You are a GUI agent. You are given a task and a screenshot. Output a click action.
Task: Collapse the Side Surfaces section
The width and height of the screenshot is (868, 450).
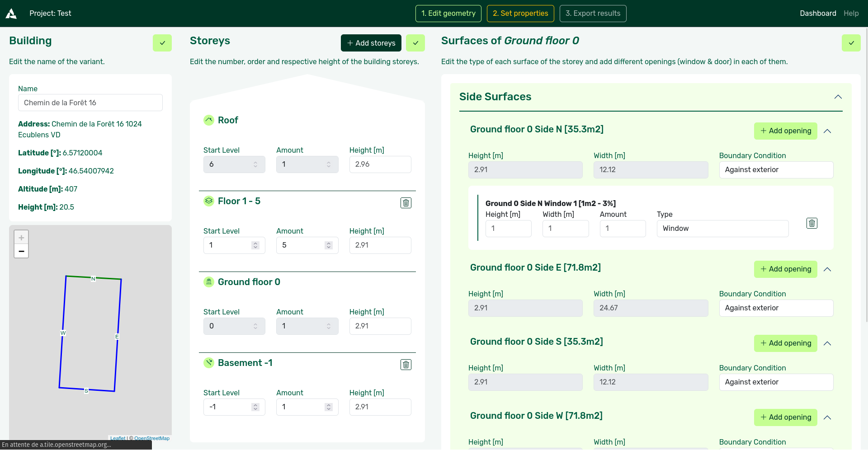pyautogui.click(x=838, y=97)
